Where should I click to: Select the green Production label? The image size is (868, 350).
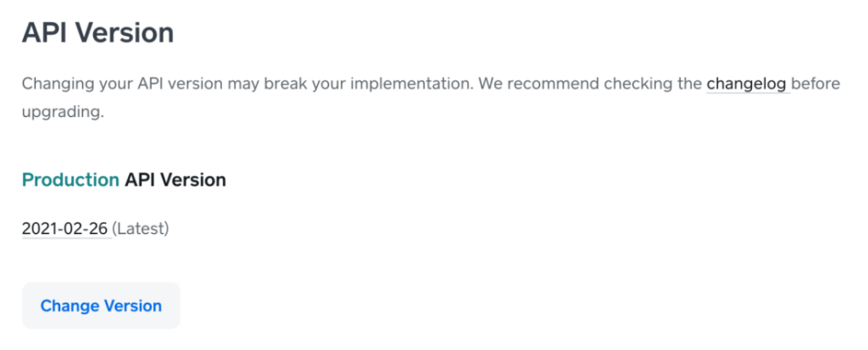[70, 180]
